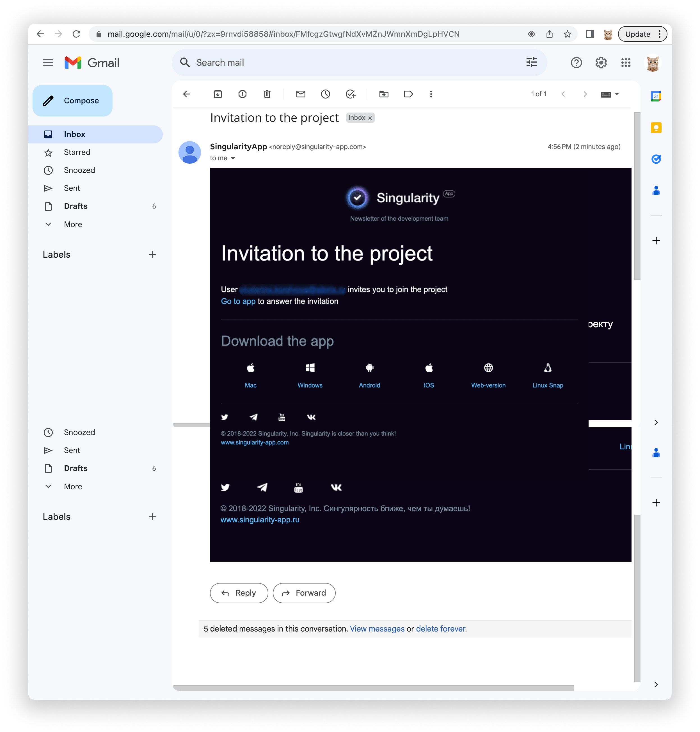Open upper small Twitter icon

[x=224, y=417]
